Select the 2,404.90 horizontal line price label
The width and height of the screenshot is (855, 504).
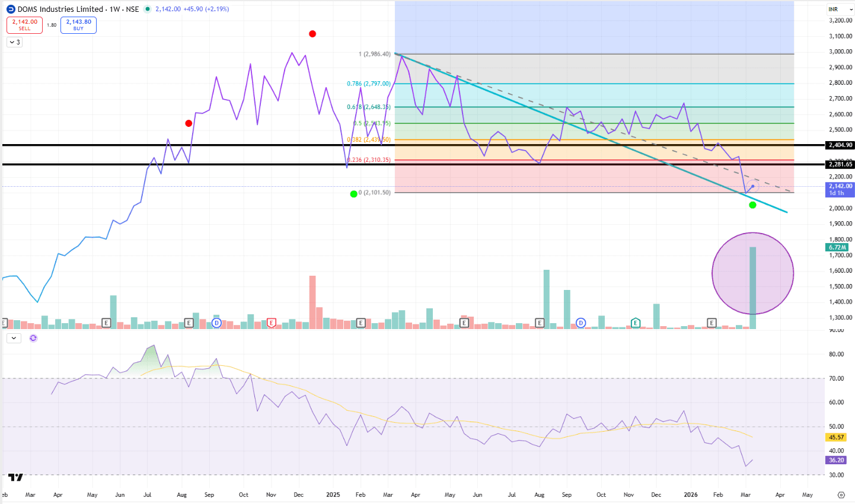841,145
